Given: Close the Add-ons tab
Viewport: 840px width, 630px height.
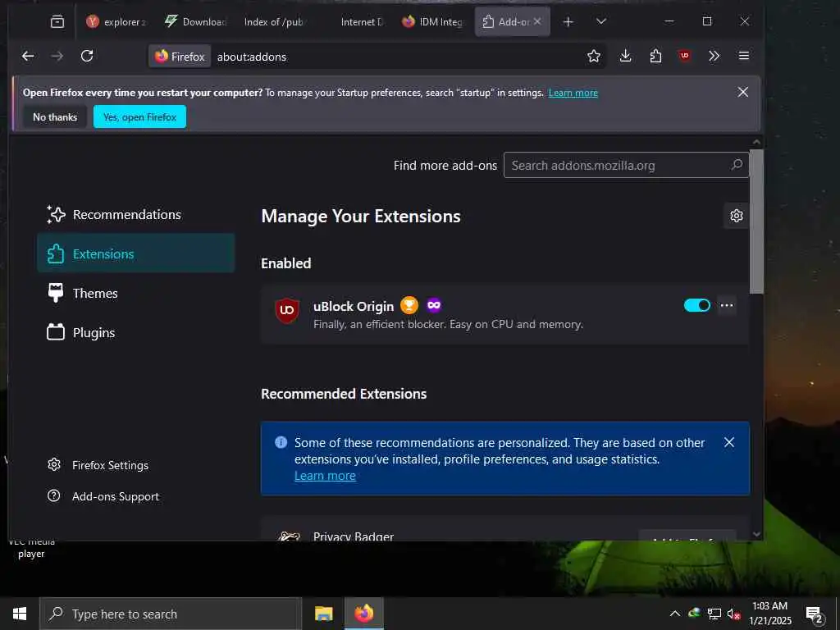Looking at the screenshot, I should tap(537, 21).
